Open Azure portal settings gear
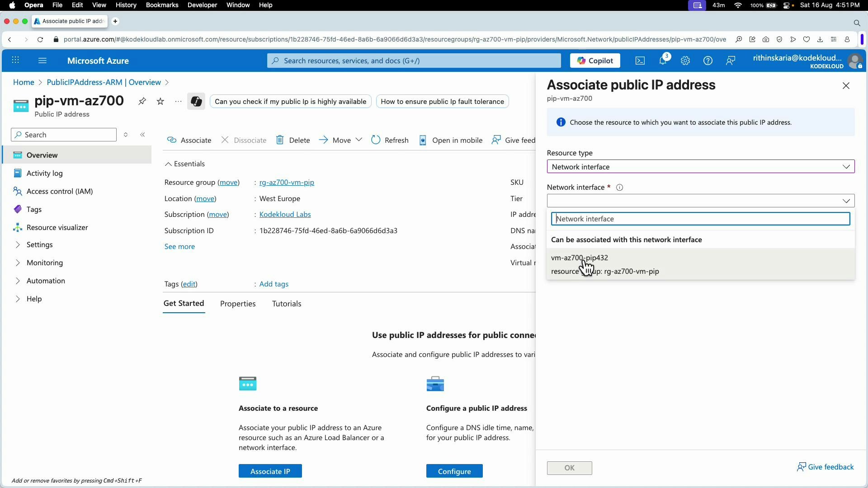 [x=685, y=61]
